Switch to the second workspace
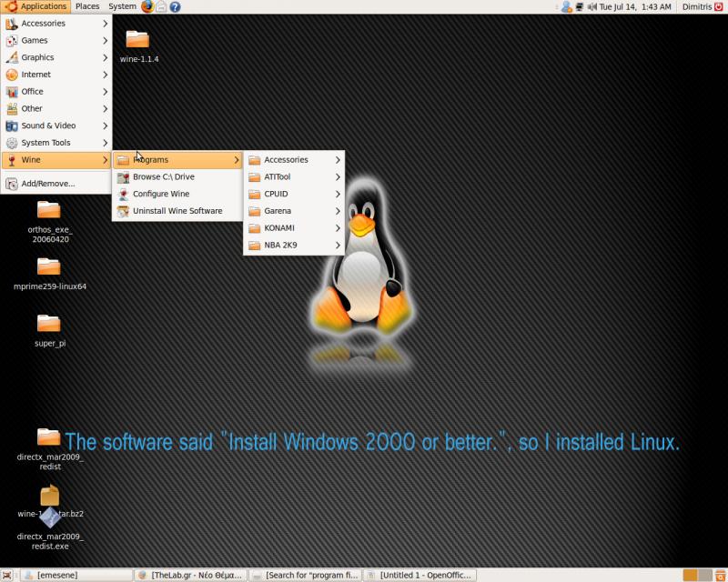Viewport: 728px width, 582px height. (x=704, y=576)
